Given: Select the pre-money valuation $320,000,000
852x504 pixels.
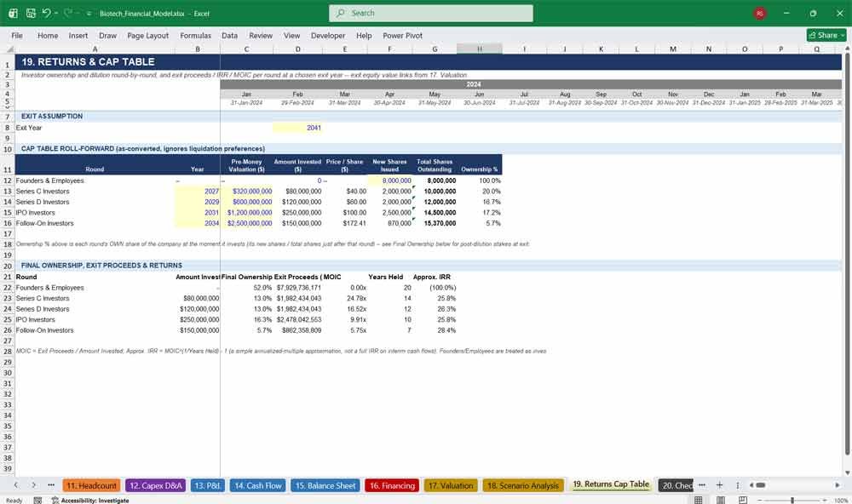Looking at the screenshot, I should [247, 192].
